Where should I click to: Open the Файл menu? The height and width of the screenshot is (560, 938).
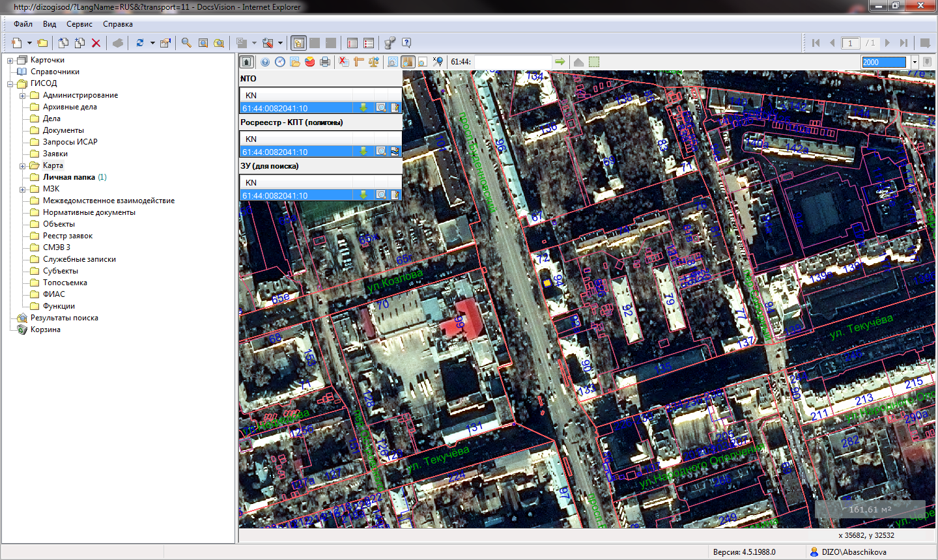(x=23, y=24)
